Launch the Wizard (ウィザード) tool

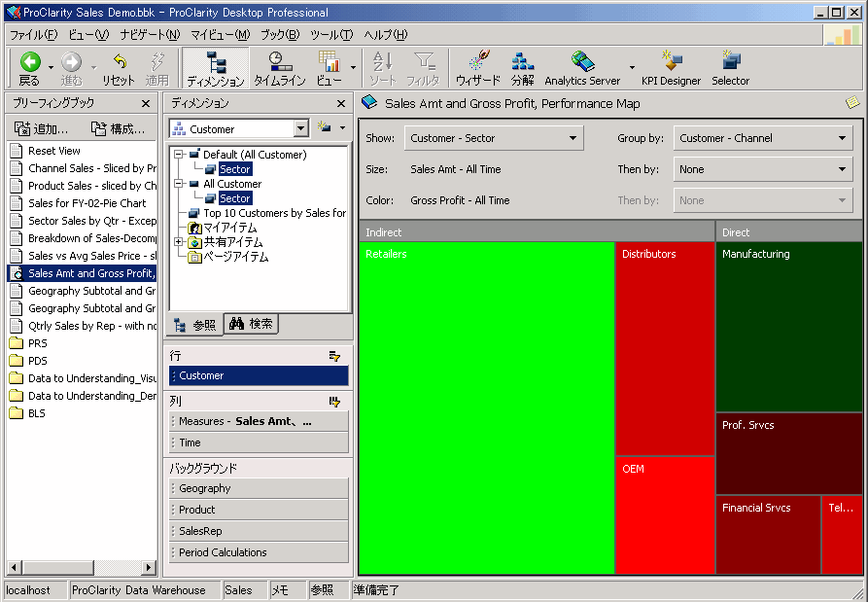click(477, 69)
